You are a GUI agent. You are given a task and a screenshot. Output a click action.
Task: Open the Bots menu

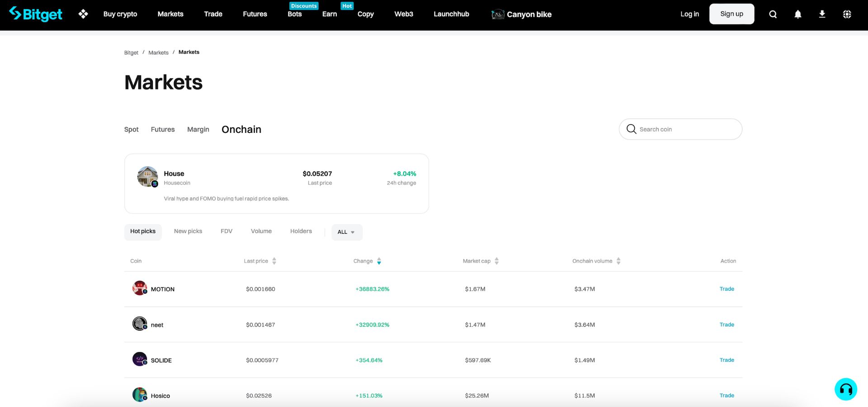[295, 14]
